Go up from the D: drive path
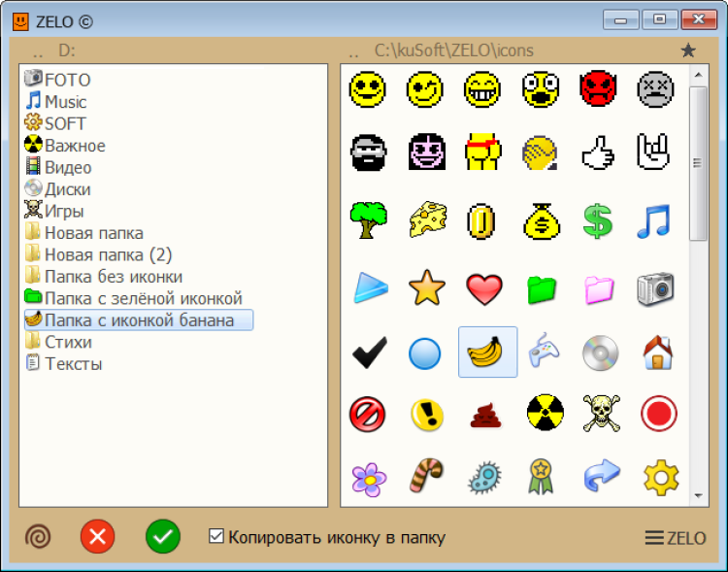This screenshot has height=572, width=728. tap(37, 50)
